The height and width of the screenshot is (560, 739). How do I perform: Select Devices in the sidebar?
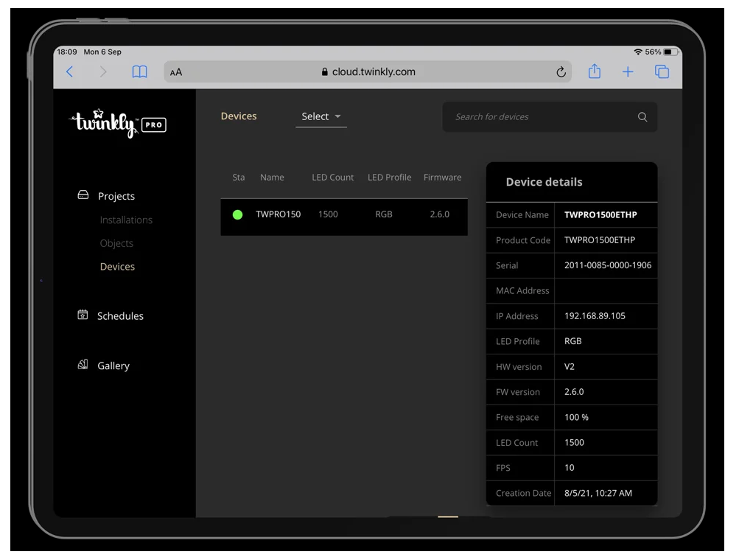117,267
